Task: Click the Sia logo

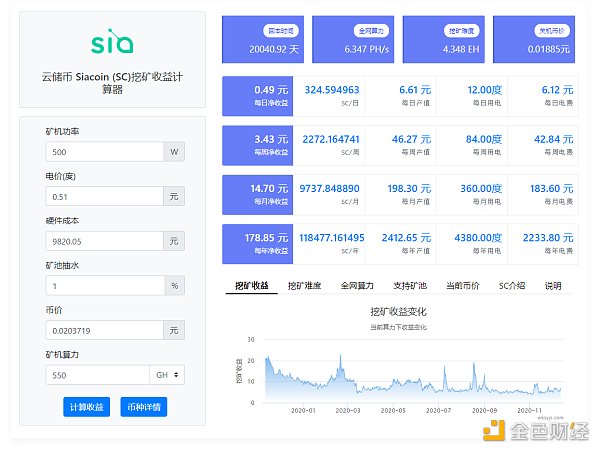Action: pyautogui.click(x=111, y=43)
